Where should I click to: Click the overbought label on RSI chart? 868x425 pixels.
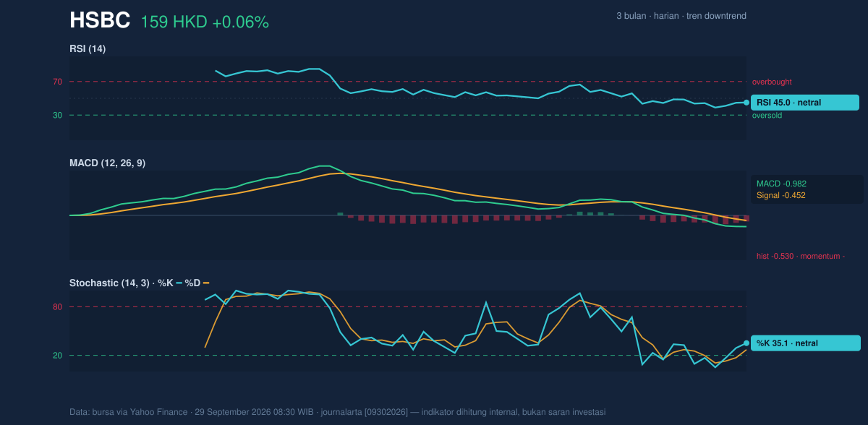pyautogui.click(x=772, y=82)
